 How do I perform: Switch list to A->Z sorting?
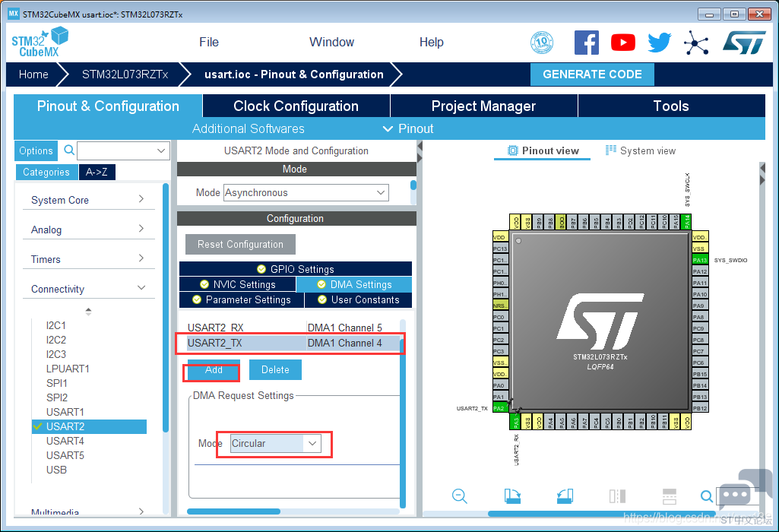[97, 172]
